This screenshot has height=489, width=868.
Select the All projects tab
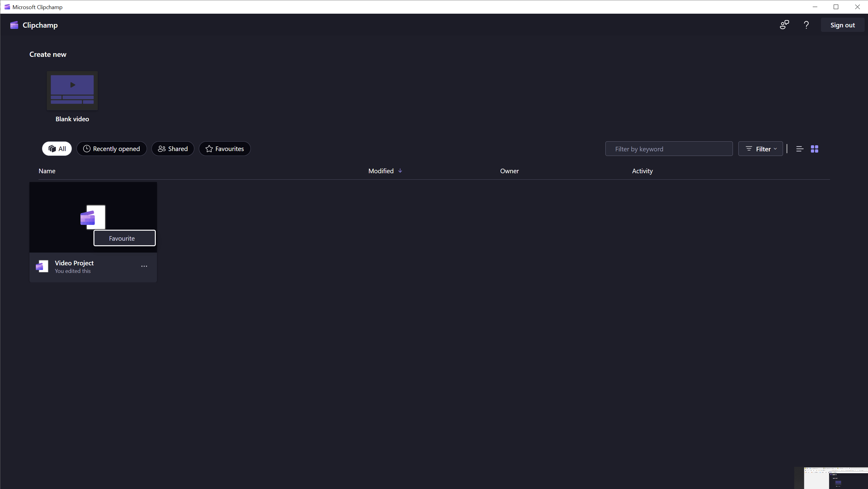57,149
